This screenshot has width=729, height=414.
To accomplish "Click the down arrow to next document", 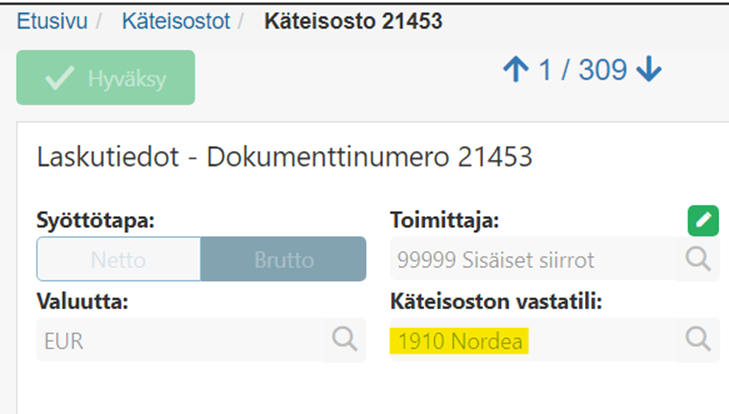I will [x=649, y=70].
